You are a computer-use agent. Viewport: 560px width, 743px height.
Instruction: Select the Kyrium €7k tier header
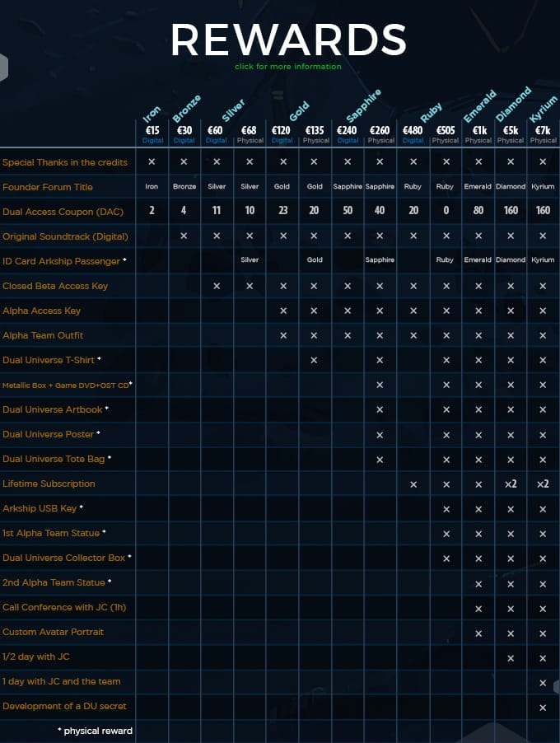tap(543, 133)
